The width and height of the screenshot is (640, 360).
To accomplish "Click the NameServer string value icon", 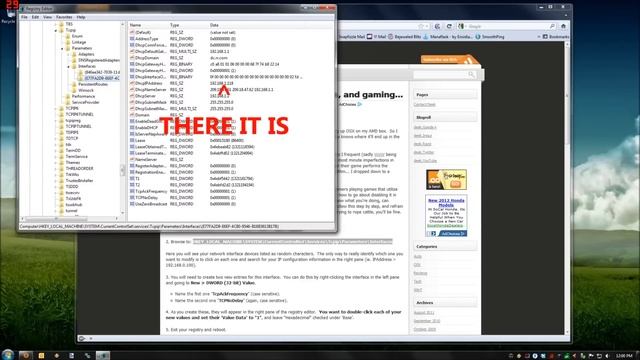I will pyautogui.click(x=132, y=160).
